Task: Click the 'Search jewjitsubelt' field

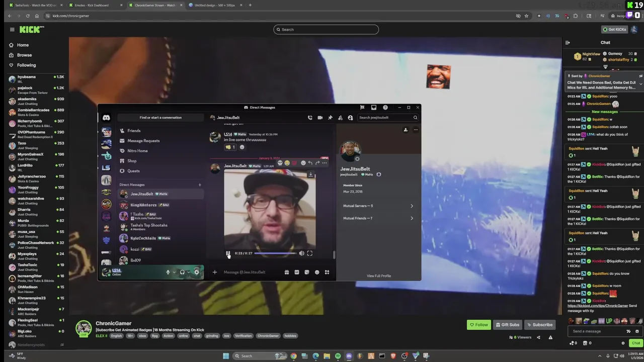Action: point(387,118)
